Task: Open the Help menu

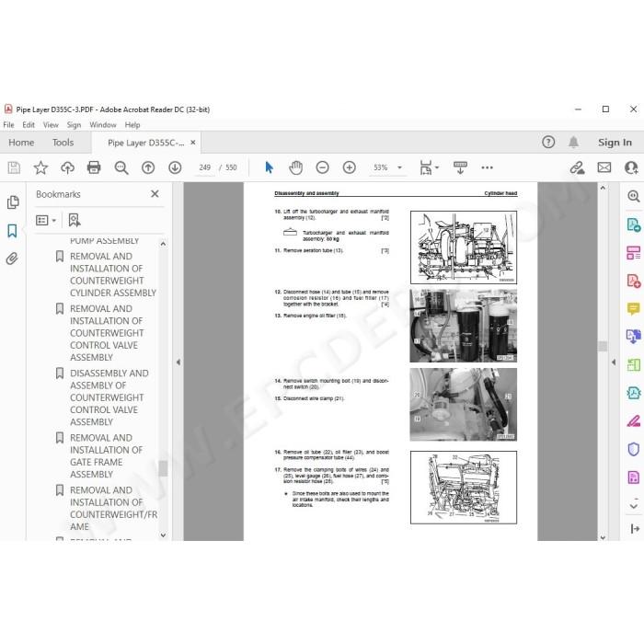Action: pyautogui.click(x=132, y=125)
